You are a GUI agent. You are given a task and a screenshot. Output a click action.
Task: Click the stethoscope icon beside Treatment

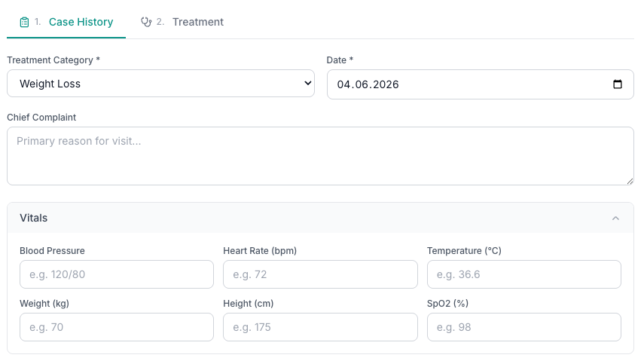click(x=146, y=22)
